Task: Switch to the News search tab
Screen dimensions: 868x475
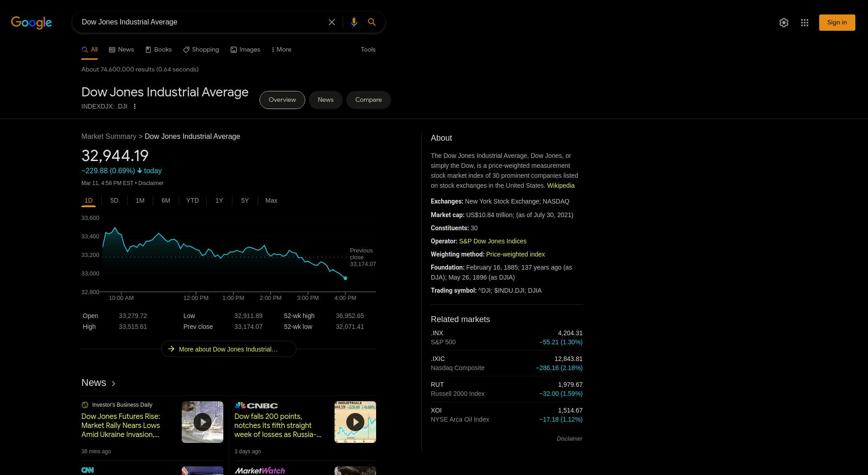Action: pyautogui.click(x=122, y=50)
